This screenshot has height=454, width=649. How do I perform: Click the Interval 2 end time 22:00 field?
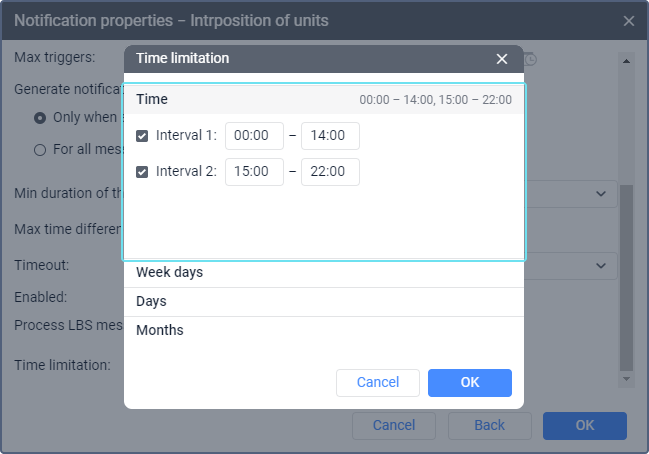330,172
